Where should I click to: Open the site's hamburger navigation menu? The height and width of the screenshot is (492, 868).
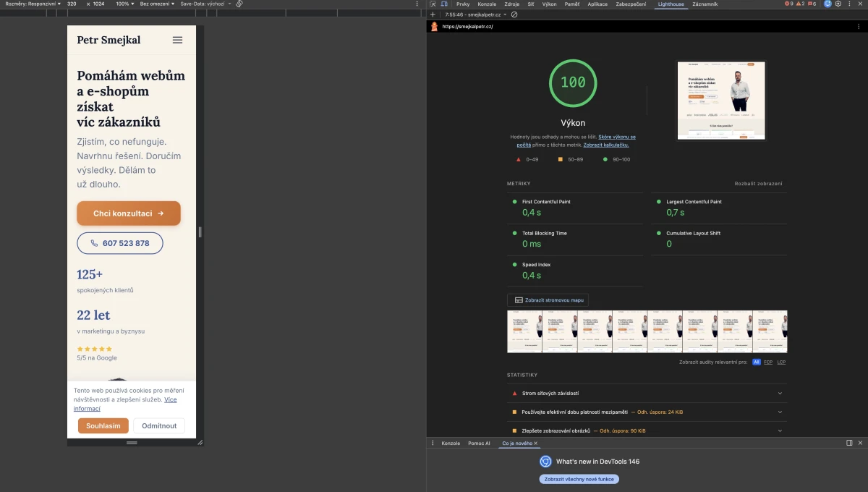[177, 40]
